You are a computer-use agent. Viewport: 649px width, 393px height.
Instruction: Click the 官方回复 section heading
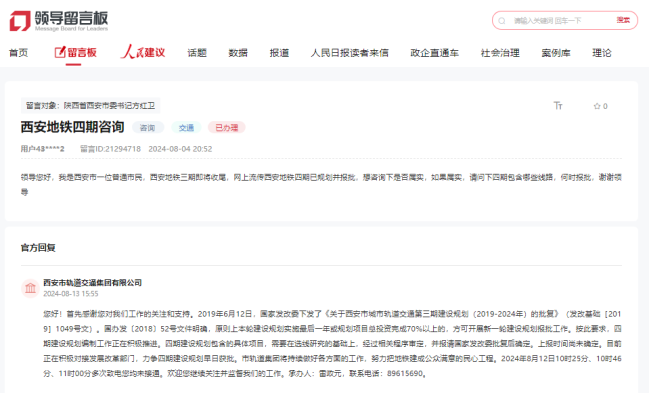tap(38, 248)
